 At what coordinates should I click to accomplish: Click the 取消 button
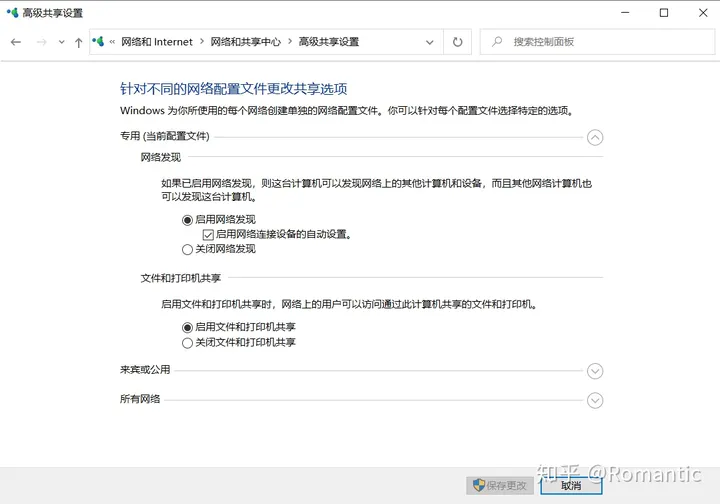[x=571, y=485]
